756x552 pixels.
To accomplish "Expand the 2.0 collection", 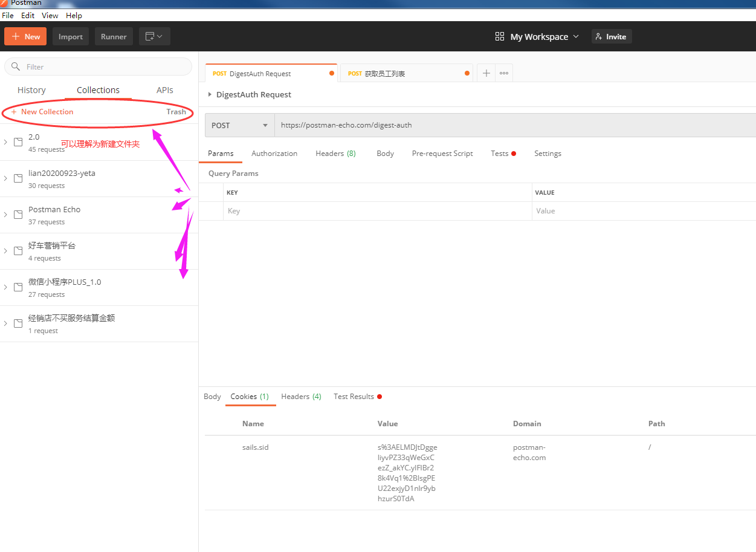I will (x=5, y=142).
